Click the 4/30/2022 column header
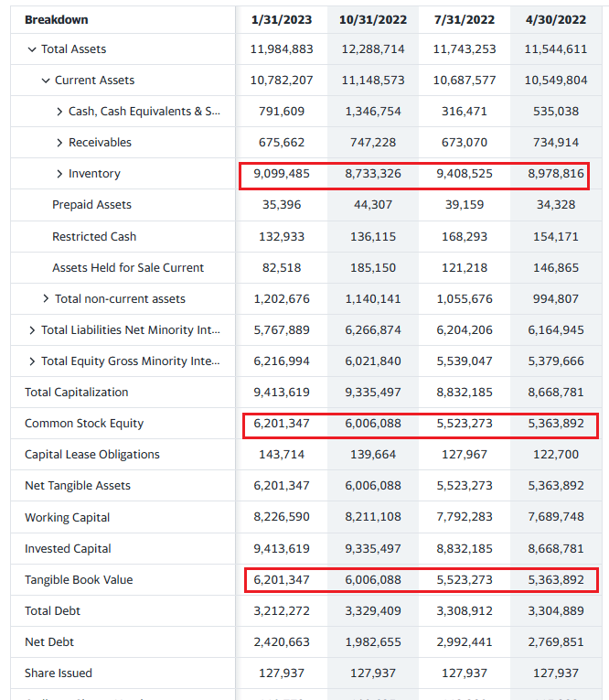This screenshot has width=609, height=700. pos(555,20)
